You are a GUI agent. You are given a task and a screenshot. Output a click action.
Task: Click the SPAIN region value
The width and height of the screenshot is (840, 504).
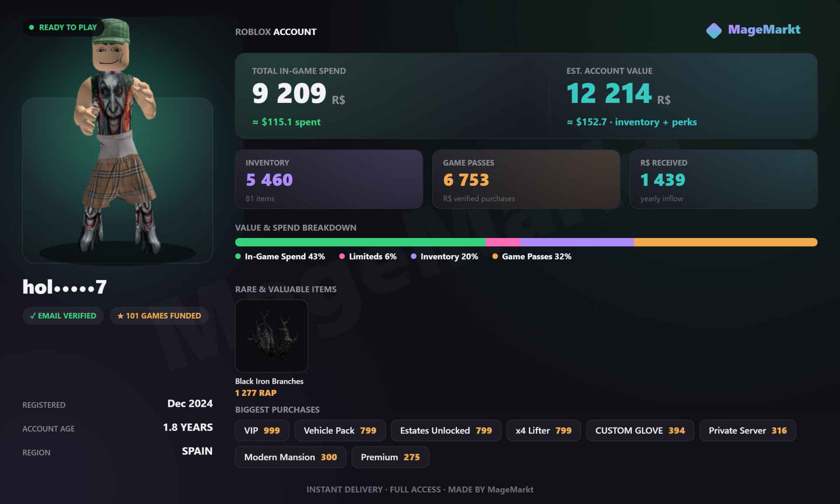click(x=197, y=451)
